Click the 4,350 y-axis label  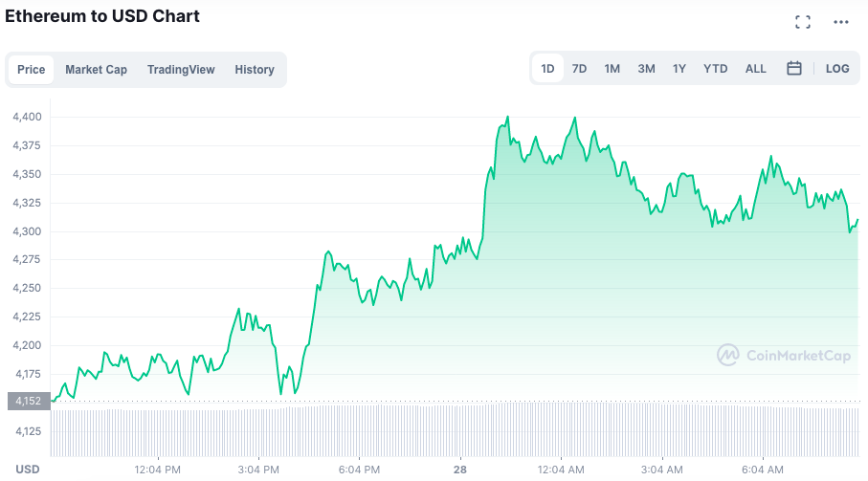27,174
